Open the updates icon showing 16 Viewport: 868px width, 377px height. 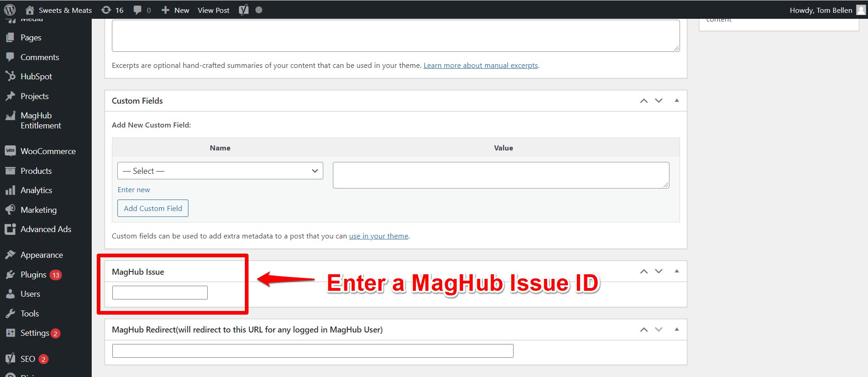click(106, 10)
